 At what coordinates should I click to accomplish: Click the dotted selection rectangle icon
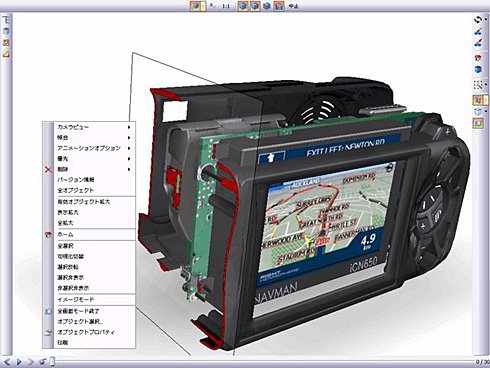click(x=478, y=85)
